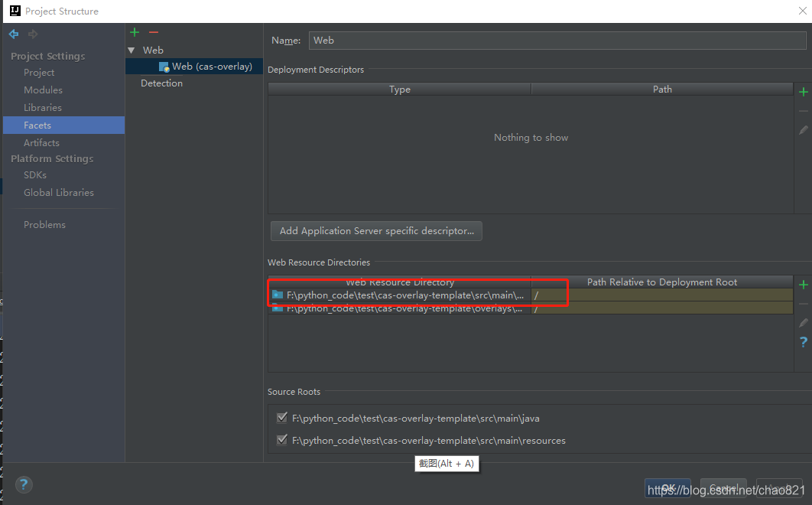Click folder icon of src\main directory row
The height and width of the screenshot is (505, 812).
coord(278,295)
